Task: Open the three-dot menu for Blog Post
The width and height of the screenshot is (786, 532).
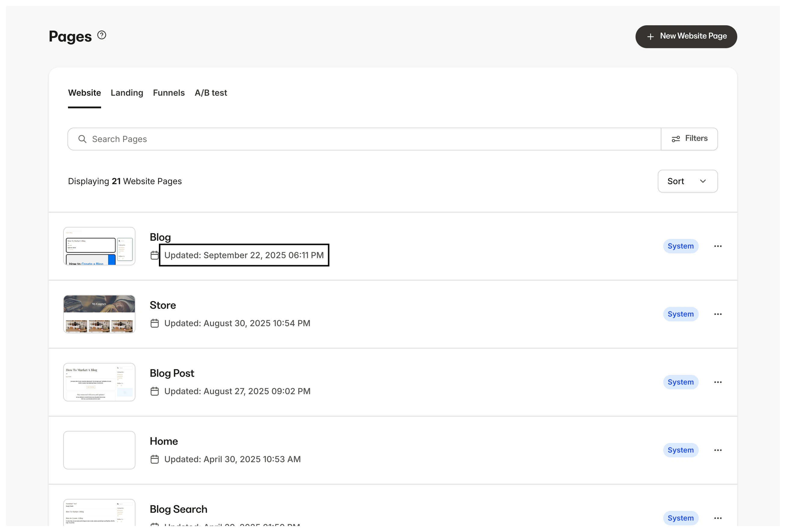Action: tap(718, 382)
